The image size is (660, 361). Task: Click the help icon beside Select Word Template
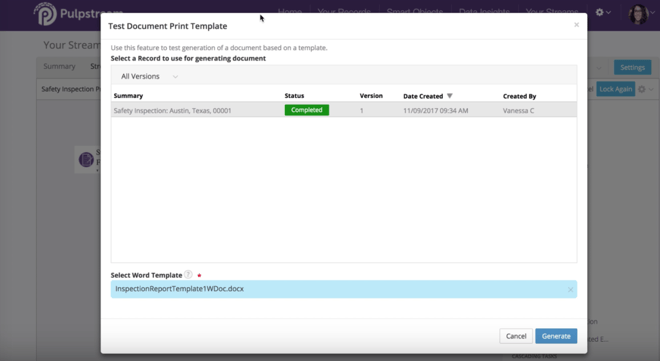click(x=188, y=274)
